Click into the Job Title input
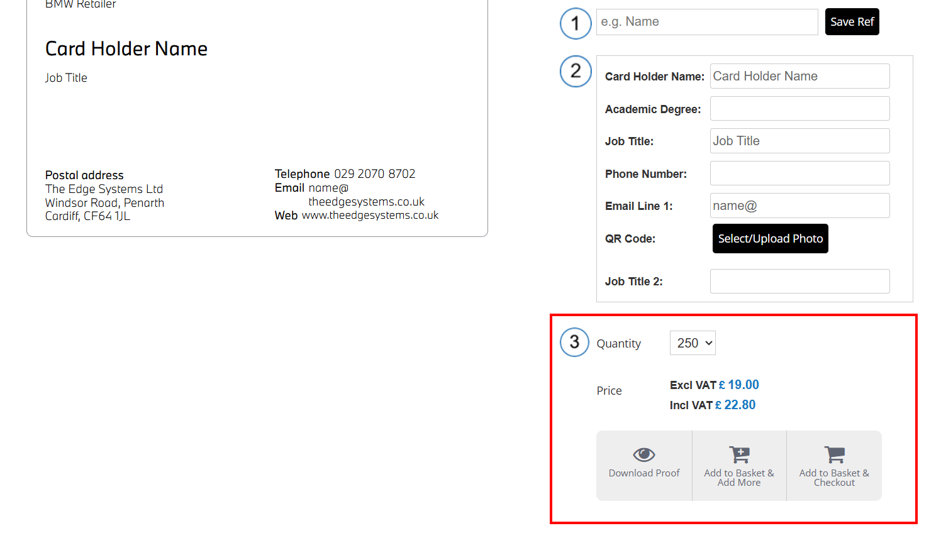The height and width of the screenshot is (560, 941). pos(799,141)
